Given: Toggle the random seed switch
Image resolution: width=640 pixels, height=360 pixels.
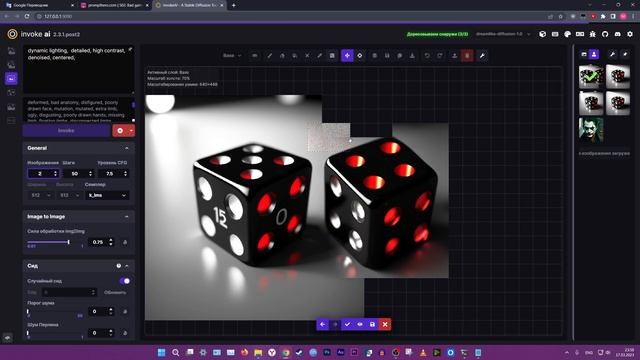Looking at the screenshot, I should point(125,281).
